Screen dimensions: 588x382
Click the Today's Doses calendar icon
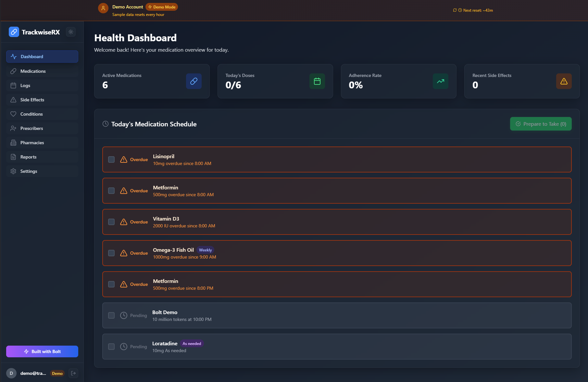[x=317, y=81]
